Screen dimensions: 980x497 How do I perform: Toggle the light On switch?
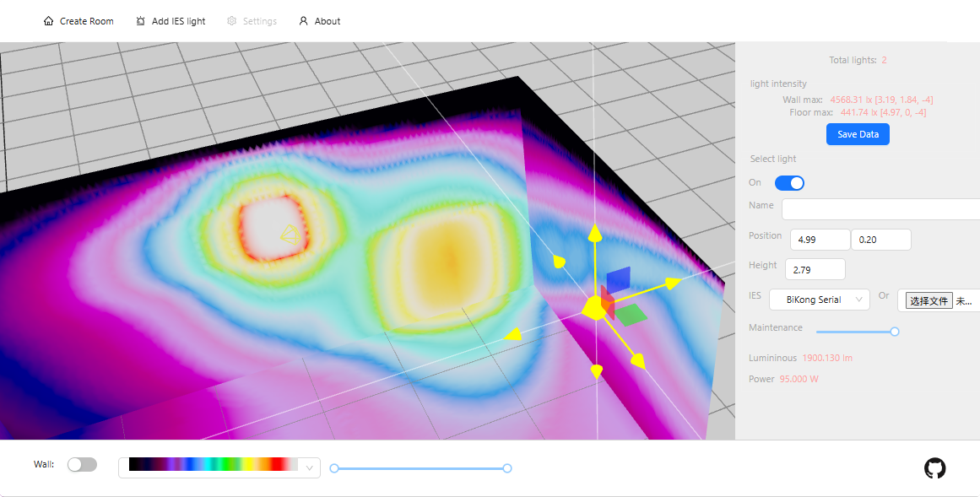click(x=789, y=183)
